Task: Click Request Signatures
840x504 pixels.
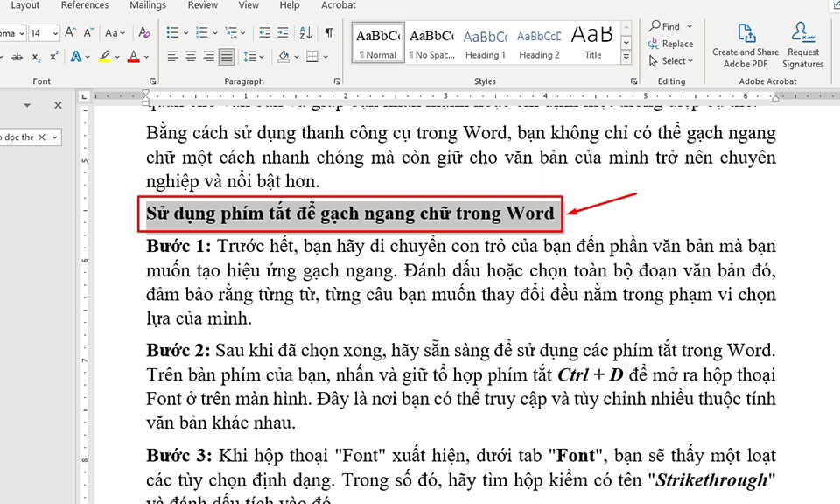Action: [x=802, y=46]
